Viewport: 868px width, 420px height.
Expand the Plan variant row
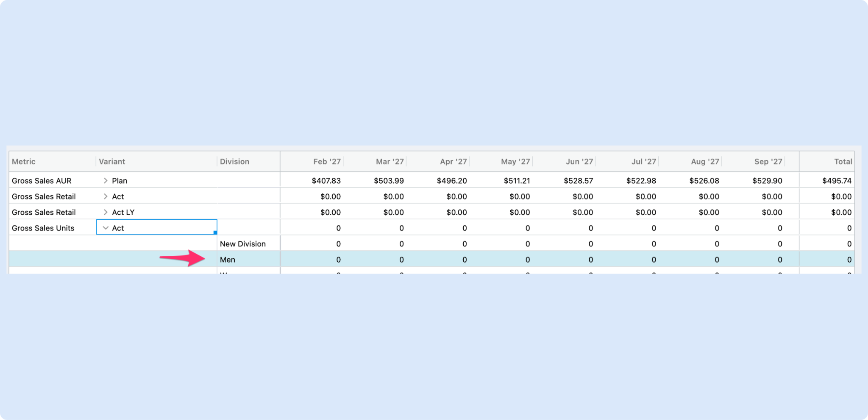[106, 181]
